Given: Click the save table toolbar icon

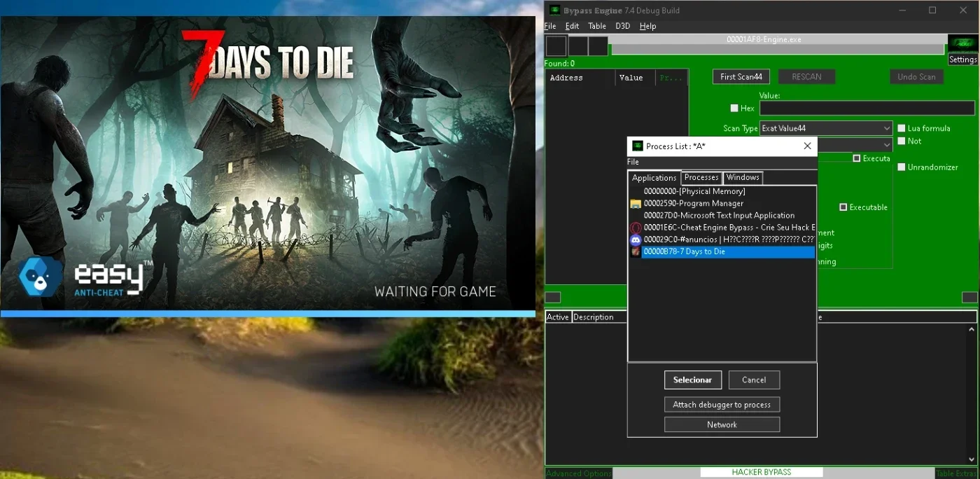Looking at the screenshot, I should pos(598,46).
